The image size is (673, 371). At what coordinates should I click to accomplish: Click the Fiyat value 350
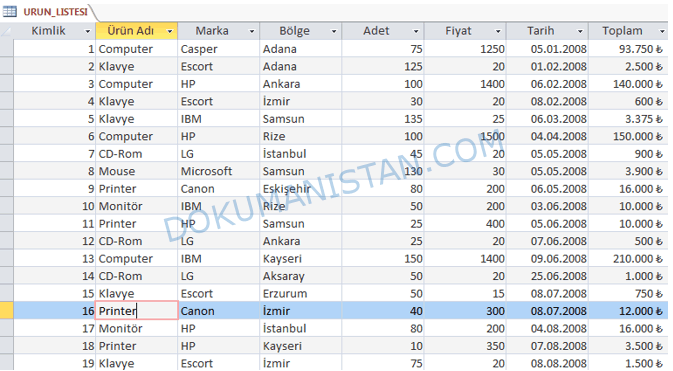465,346
